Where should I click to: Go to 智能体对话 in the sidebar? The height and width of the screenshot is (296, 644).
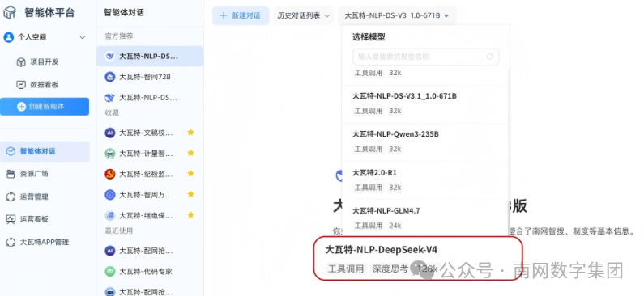(45, 151)
